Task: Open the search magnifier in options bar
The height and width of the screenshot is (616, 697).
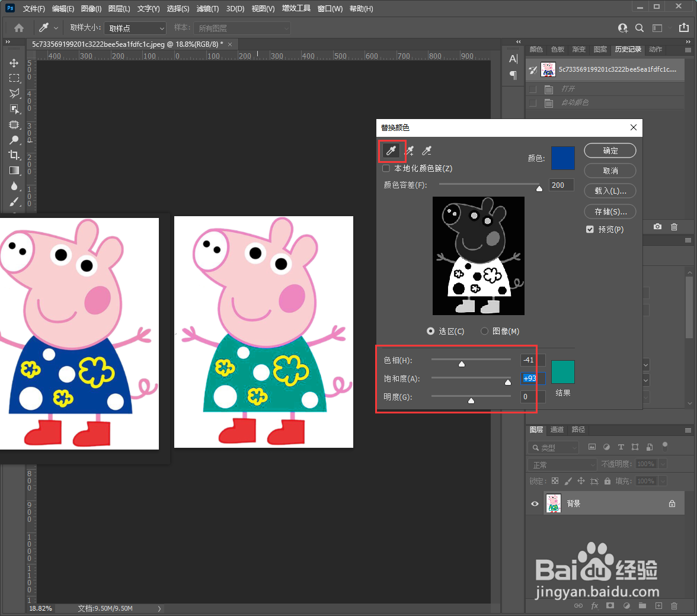Action: coord(639,28)
